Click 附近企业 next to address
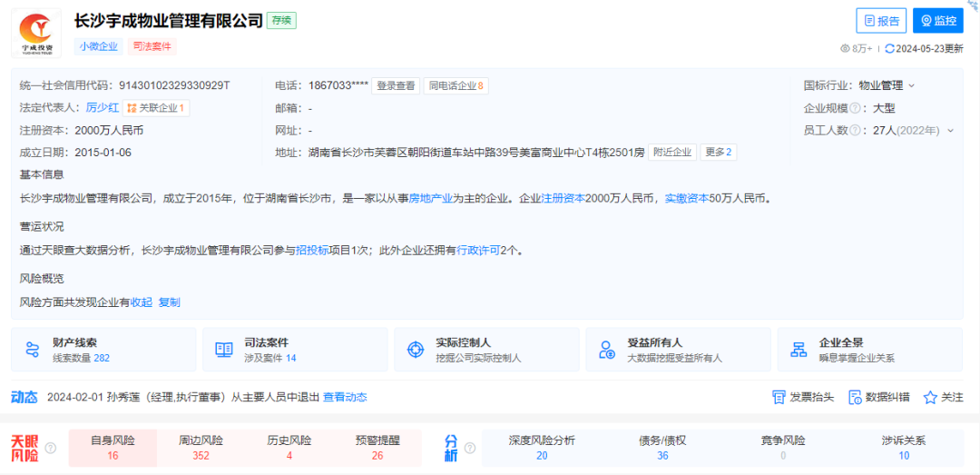Image resolution: width=980 pixels, height=475 pixels. coord(671,152)
